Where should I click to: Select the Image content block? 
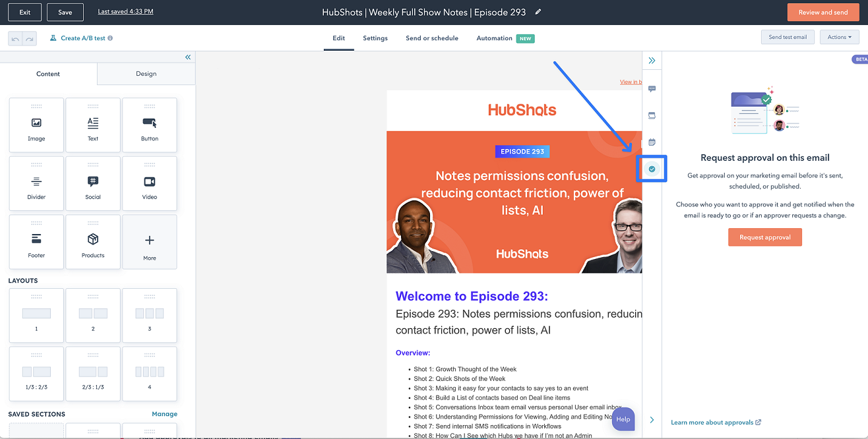click(36, 125)
